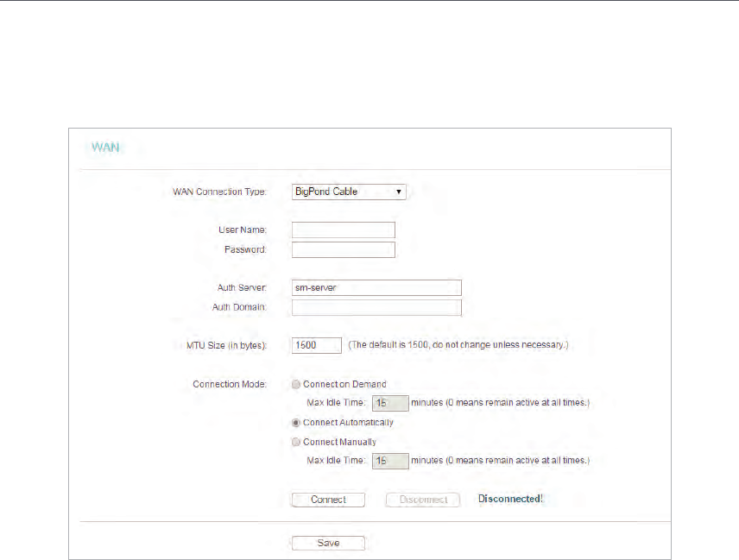Click the Auth Server field containing sm-server
This screenshot has height=560, width=739.
tap(376, 288)
